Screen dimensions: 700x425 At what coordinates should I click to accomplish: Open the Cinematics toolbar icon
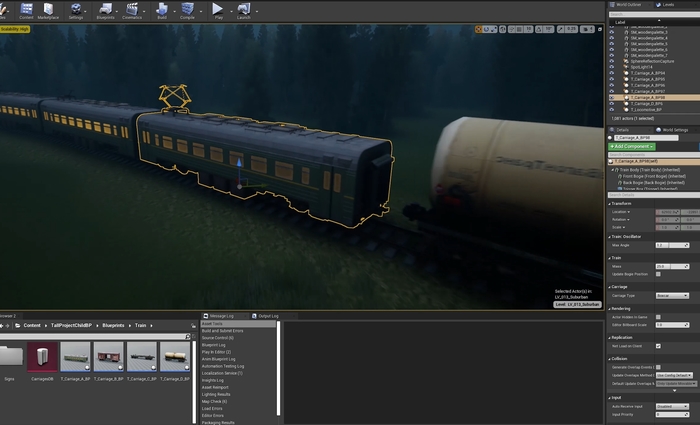(132, 10)
